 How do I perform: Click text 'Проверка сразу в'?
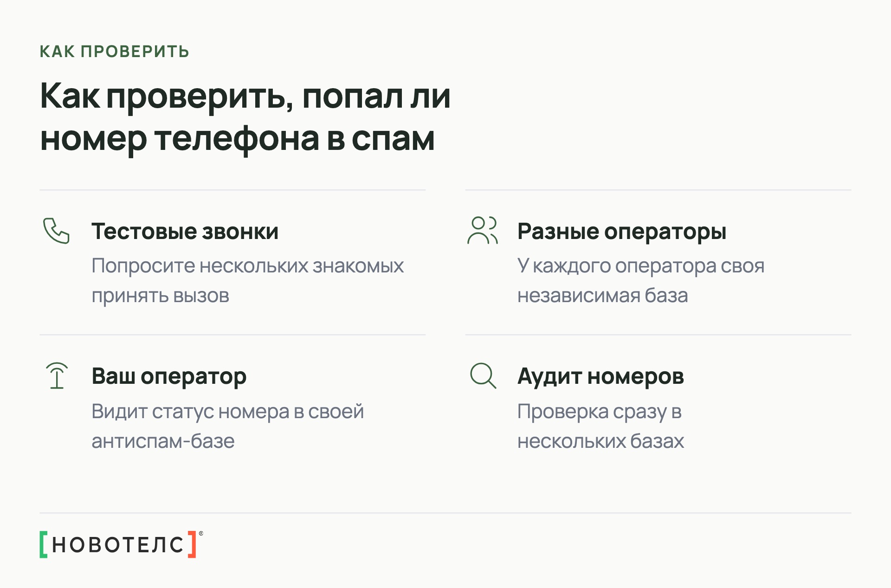click(x=599, y=412)
